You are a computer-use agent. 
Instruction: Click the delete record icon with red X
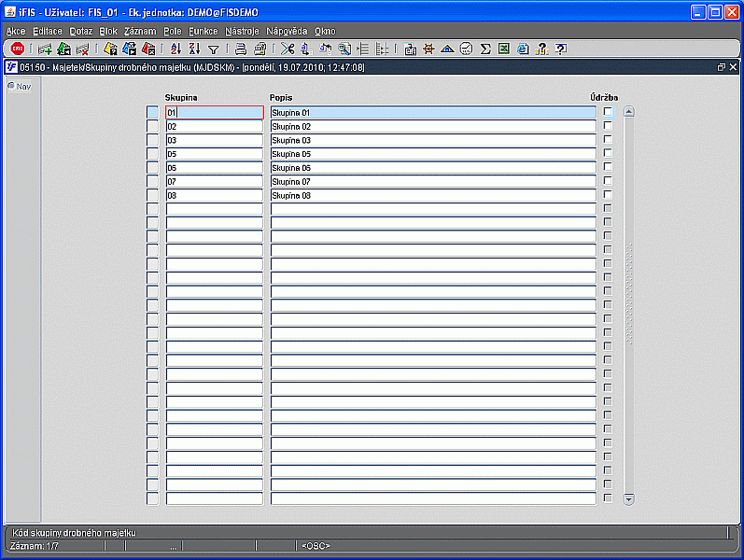83,49
